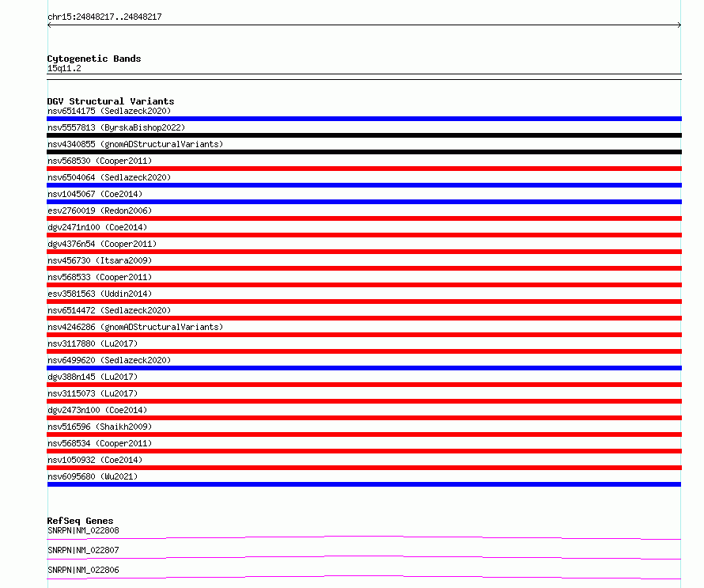The image size is (704, 588).
Task: Select nsv3115073 (Lu2017) label
Action: click(x=93, y=393)
